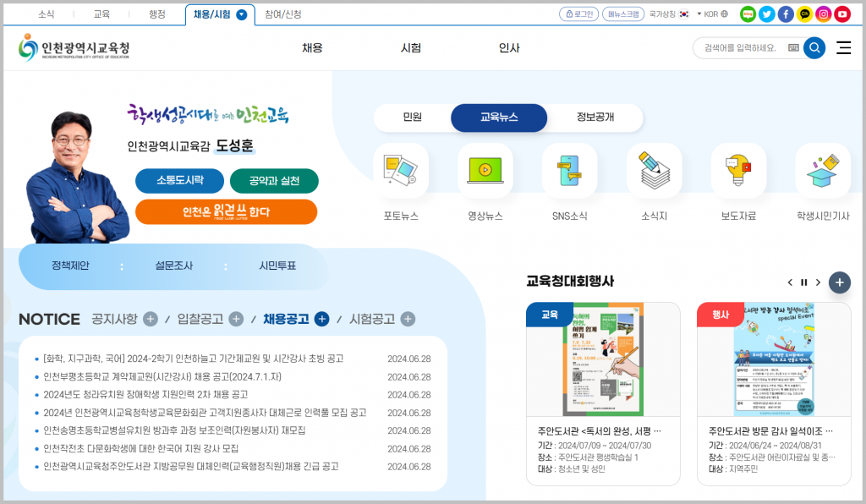Image resolution: width=866 pixels, height=504 pixels.
Task: Click the 공약과 실천 green button
Action: pos(274,180)
